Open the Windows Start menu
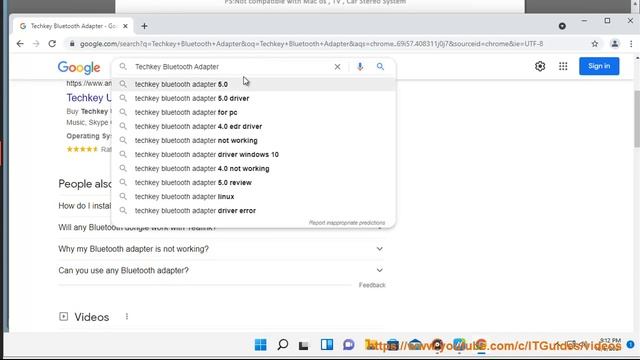Viewport: 640px width, 360px height. tap(260, 345)
